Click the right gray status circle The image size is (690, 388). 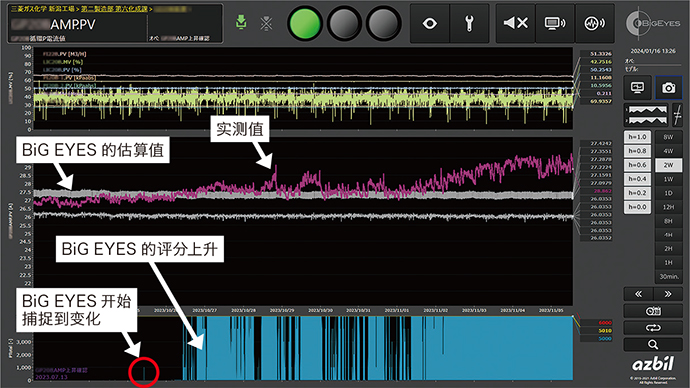[384, 23]
